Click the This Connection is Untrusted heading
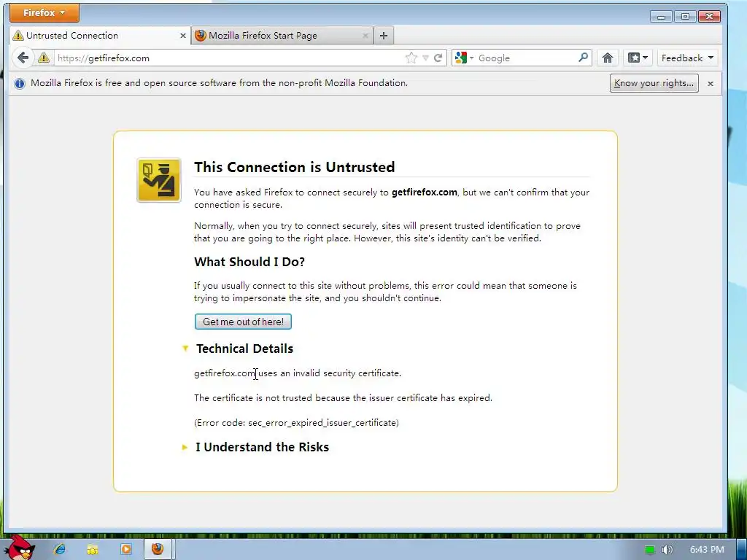 point(295,167)
